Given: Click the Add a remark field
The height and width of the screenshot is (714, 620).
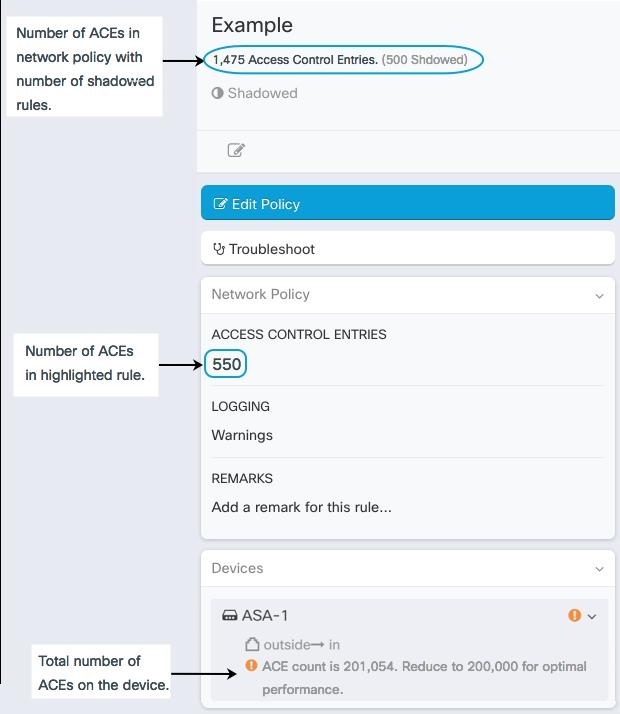Looking at the screenshot, I should (x=302, y=507).
